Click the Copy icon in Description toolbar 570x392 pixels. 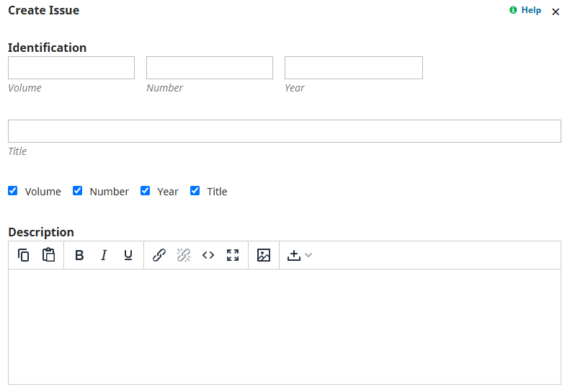pos(23,255)
